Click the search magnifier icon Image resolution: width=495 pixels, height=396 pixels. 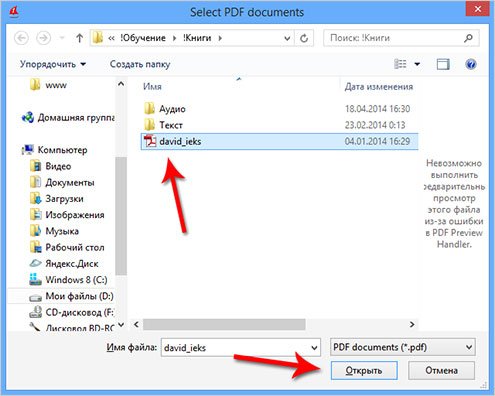tap(469, 38)
